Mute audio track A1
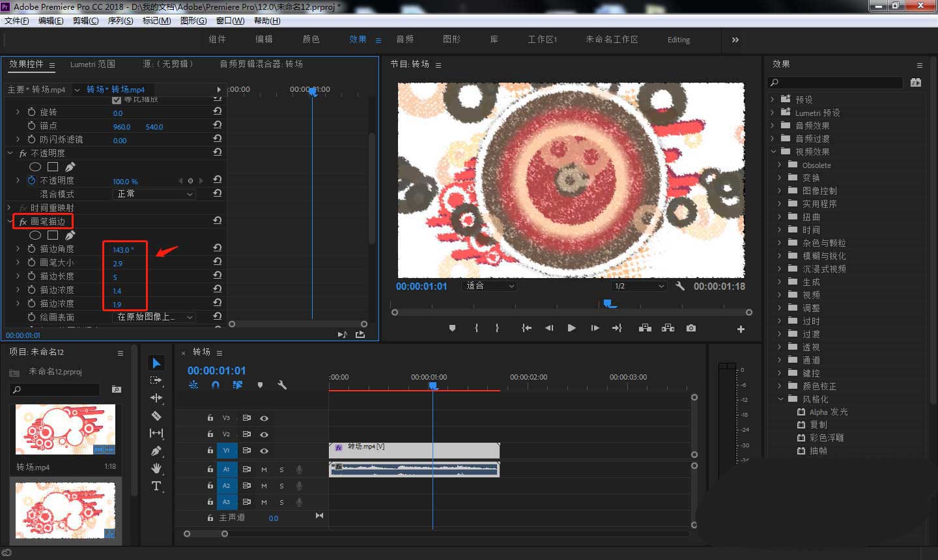 [264, 469]
